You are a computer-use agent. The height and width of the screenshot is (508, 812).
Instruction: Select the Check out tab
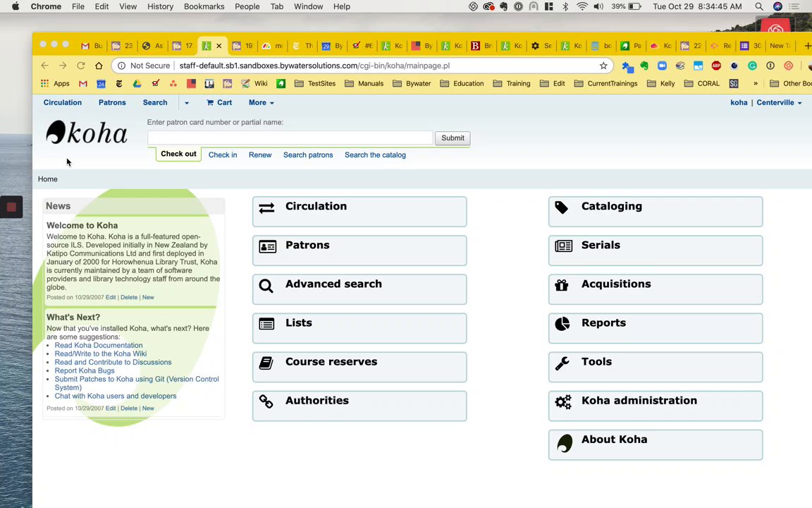point(178,154)
